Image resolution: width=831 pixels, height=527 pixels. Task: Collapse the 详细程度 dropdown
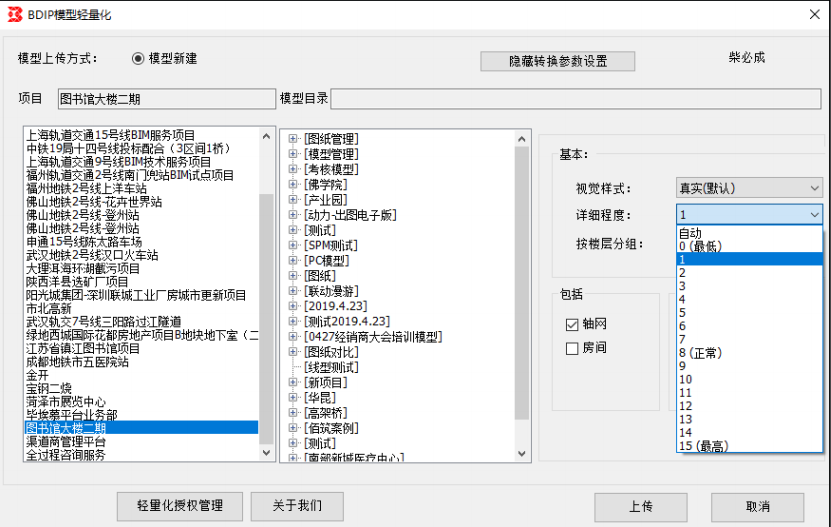(x=814, y=214)
